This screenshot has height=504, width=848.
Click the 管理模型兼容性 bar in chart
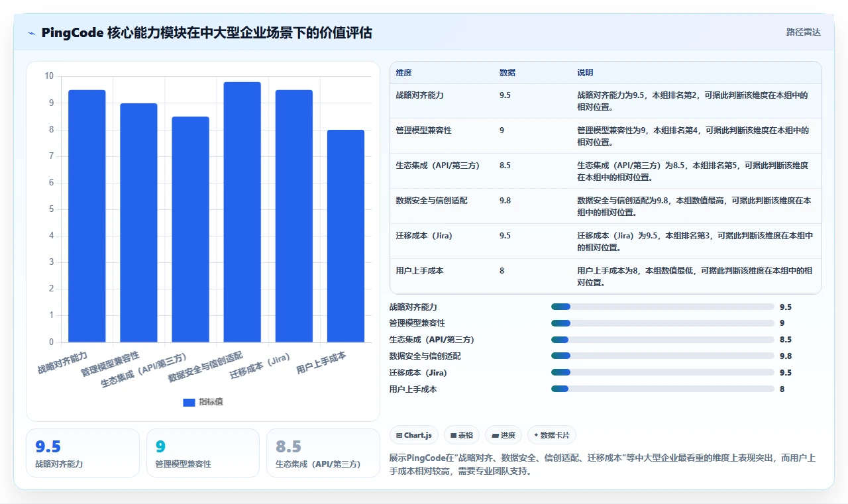click(138, 223)
